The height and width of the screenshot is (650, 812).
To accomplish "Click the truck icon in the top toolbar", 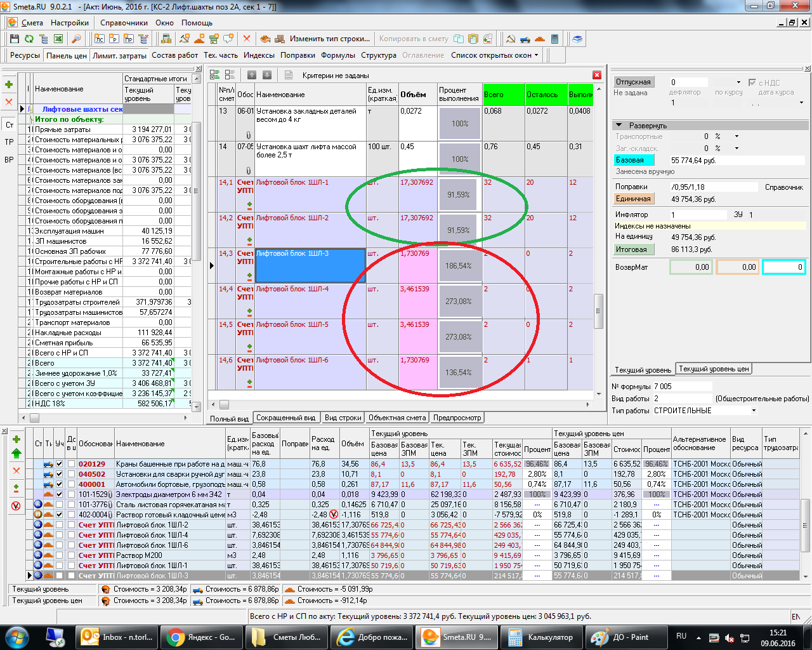I will point(525,39).
